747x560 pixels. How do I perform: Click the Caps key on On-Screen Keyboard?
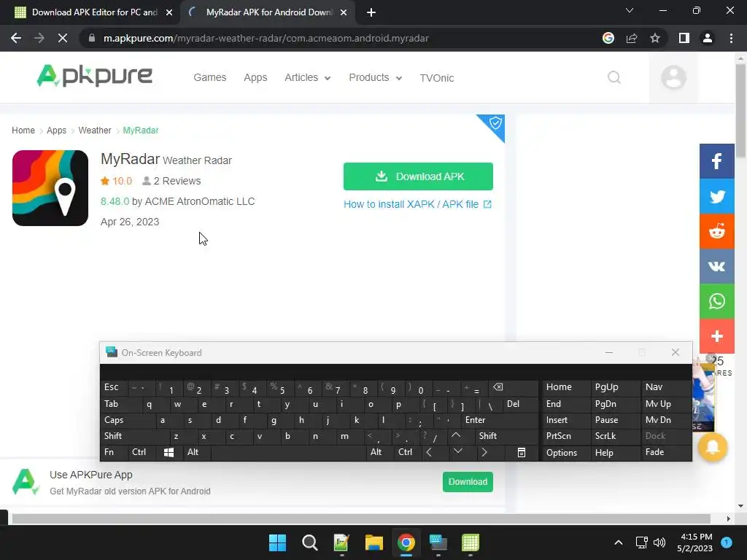pos(128,420)
